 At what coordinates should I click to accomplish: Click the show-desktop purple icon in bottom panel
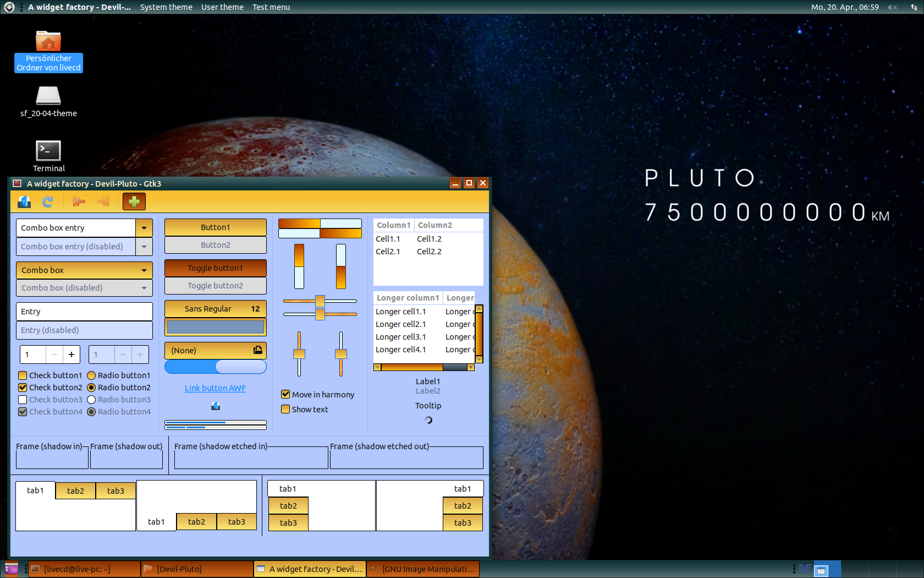(11, 569)
